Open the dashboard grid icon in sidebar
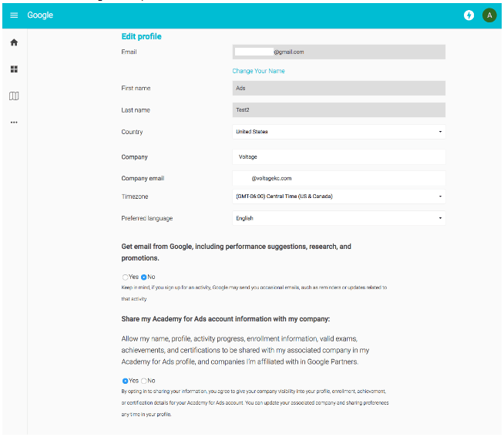 14,69
